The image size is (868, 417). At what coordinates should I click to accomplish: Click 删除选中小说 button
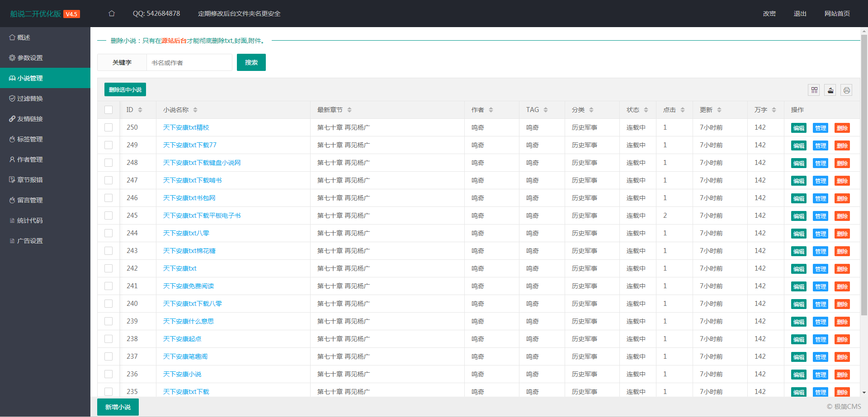[125, 89]
